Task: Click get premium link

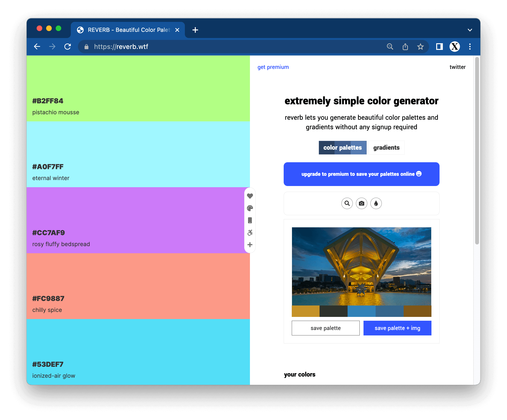Action: tap(273, 67)
